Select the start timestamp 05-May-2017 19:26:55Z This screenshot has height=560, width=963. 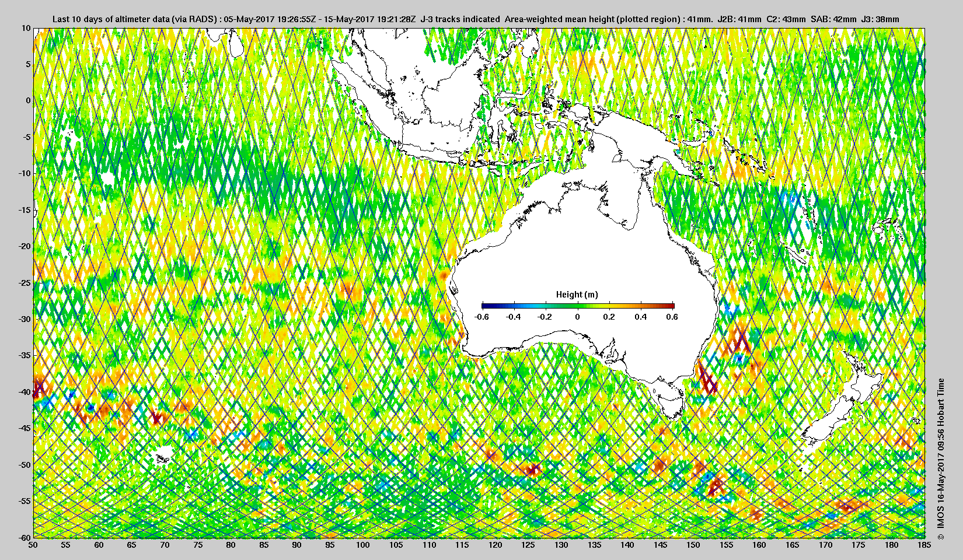coord(271,19)
